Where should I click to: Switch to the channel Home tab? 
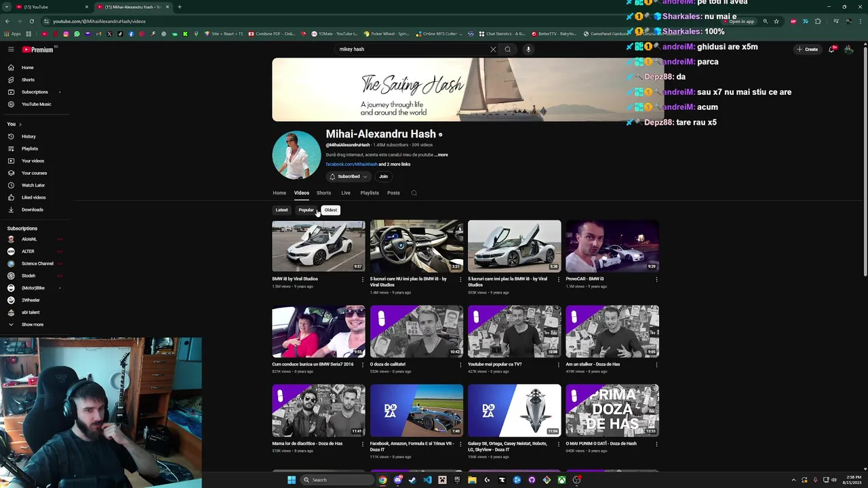point(279,192)
